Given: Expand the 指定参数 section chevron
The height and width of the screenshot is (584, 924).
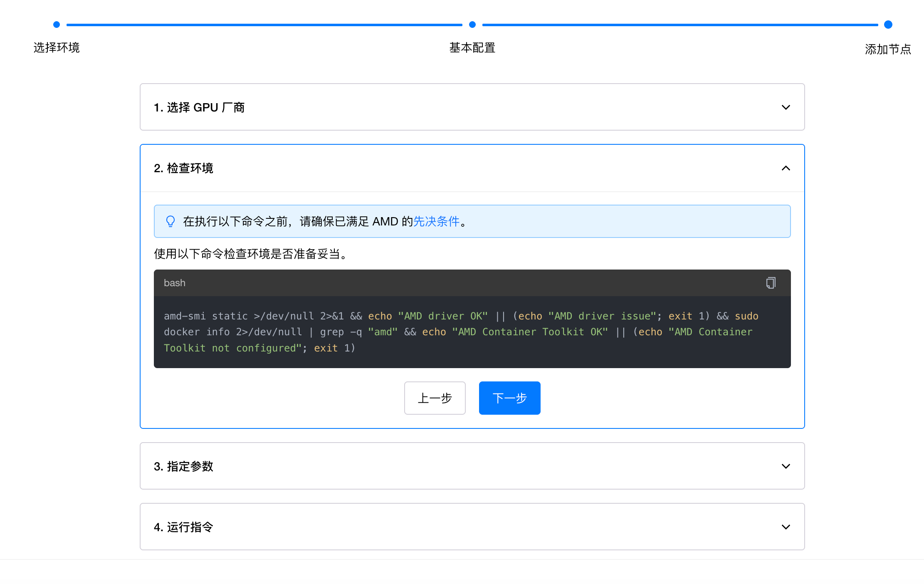Looking at the screenshot, I should click(x=786, y=466).
